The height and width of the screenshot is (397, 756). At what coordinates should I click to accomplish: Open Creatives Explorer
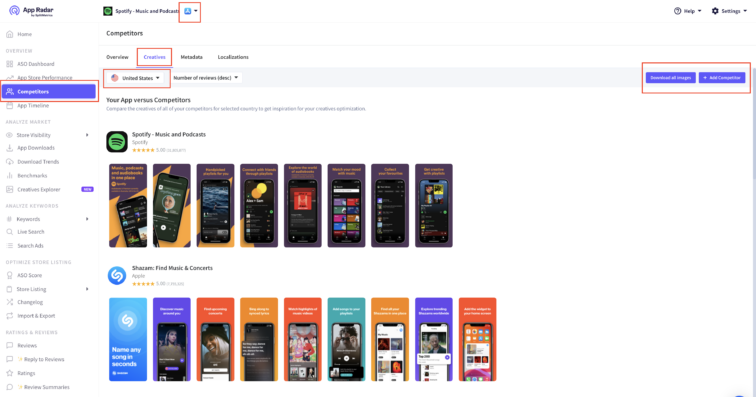point(39,190)
